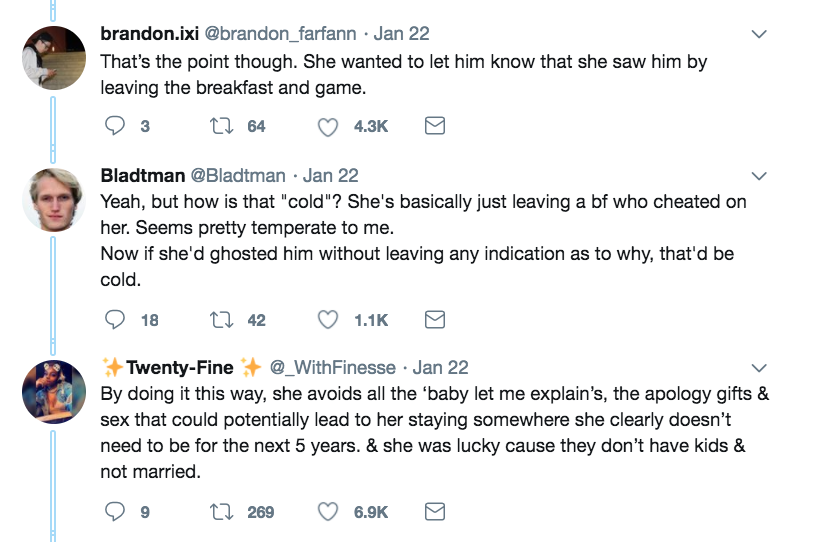This screenshot has width=816, height=542.
Task: Open the chevron menu on Twenty-Fine's tweet
Action: 759,368
